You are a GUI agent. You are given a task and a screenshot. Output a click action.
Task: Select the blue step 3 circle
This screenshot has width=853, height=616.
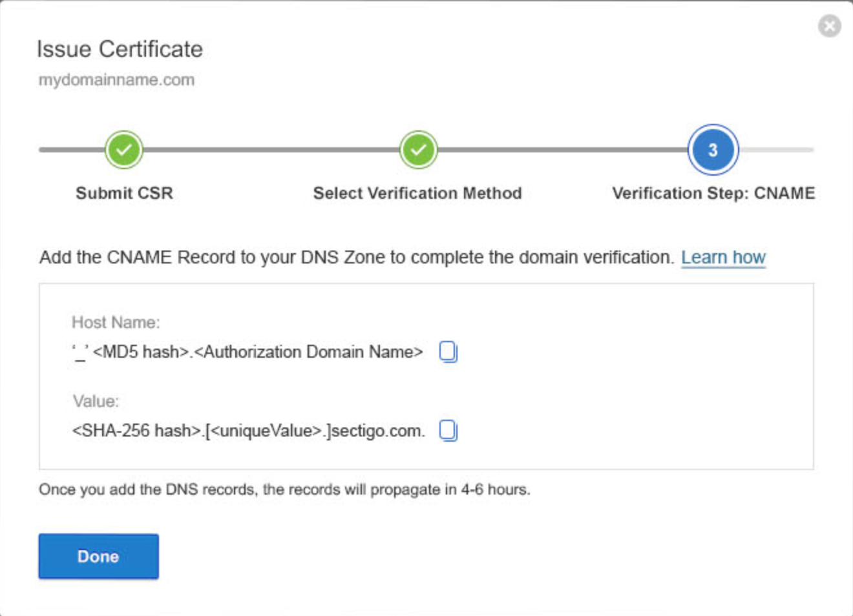(713, 149)
